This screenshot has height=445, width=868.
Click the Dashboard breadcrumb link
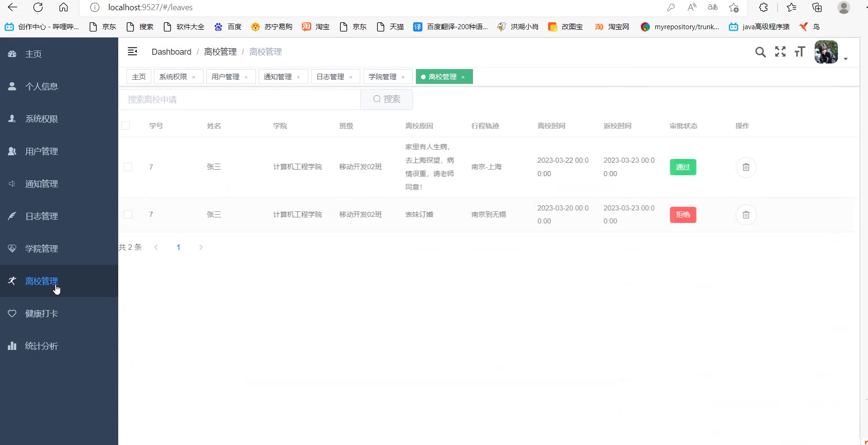172,51
